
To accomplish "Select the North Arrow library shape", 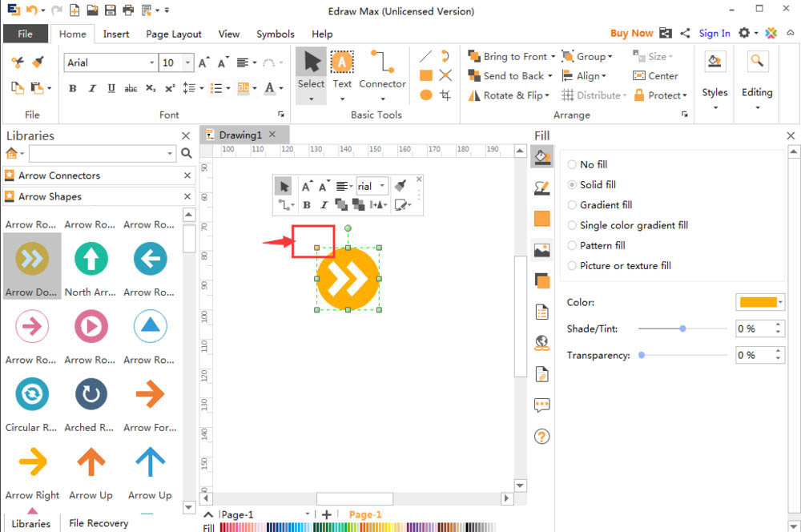I will [x=91, y=266].
